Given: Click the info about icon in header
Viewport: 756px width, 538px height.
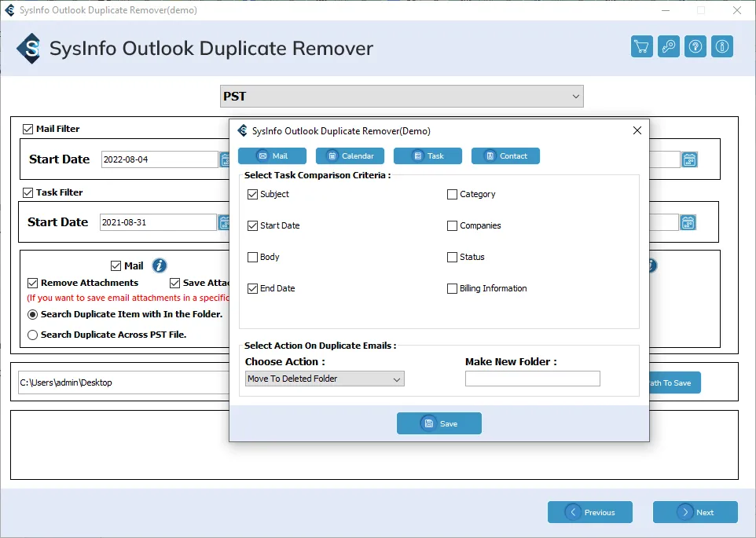Looking at the screenshot, I should click(721, 46).
